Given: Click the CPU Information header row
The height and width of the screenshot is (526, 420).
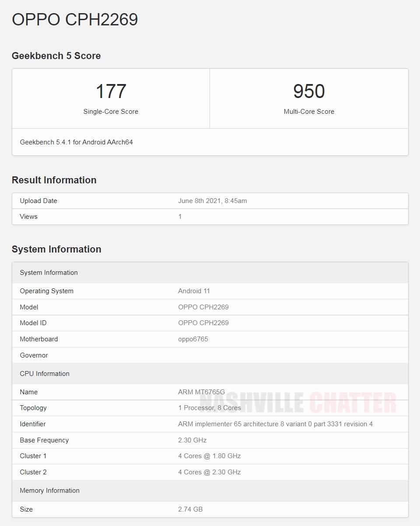Looking at the screenshot, I should coord(210,374).
